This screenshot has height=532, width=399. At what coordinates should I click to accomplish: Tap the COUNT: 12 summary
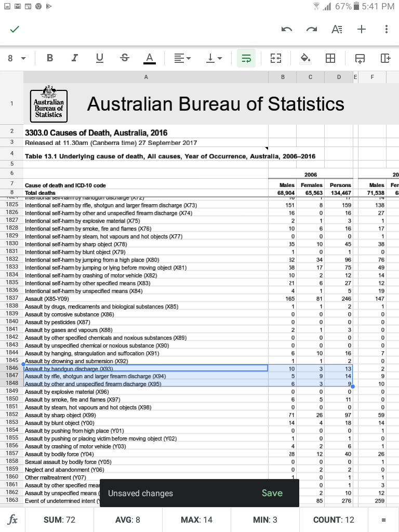(x=334, y=520)
